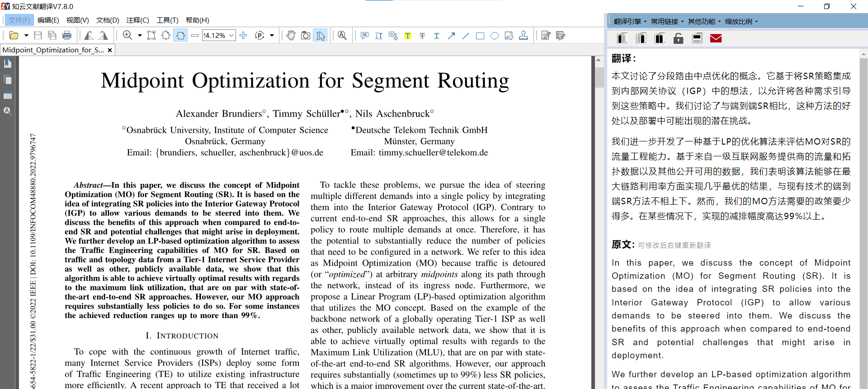Image resolution: width=868 pixels, height=389 pixels.
Task: Open the 文件(F) menu
Action: coord(19,20)
